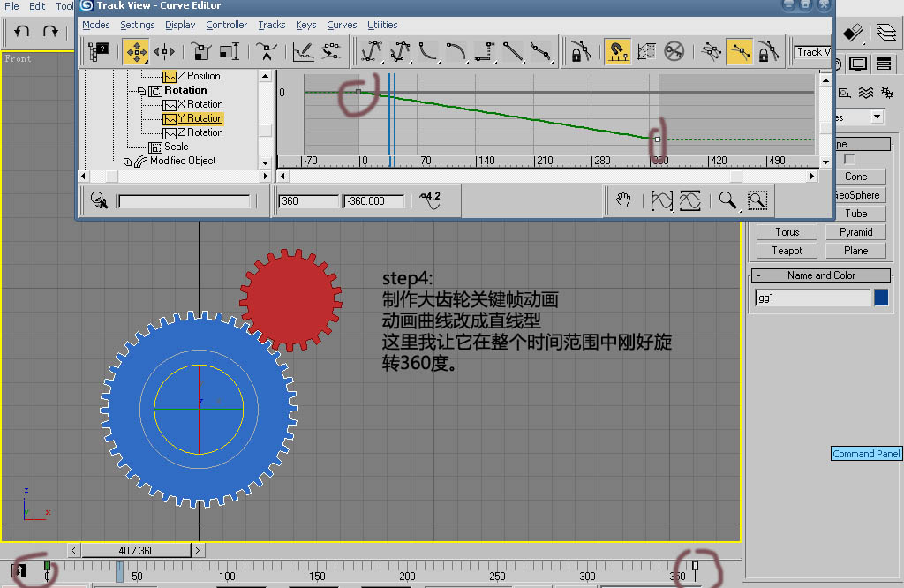Open the Utilities menu

[382, 25]
